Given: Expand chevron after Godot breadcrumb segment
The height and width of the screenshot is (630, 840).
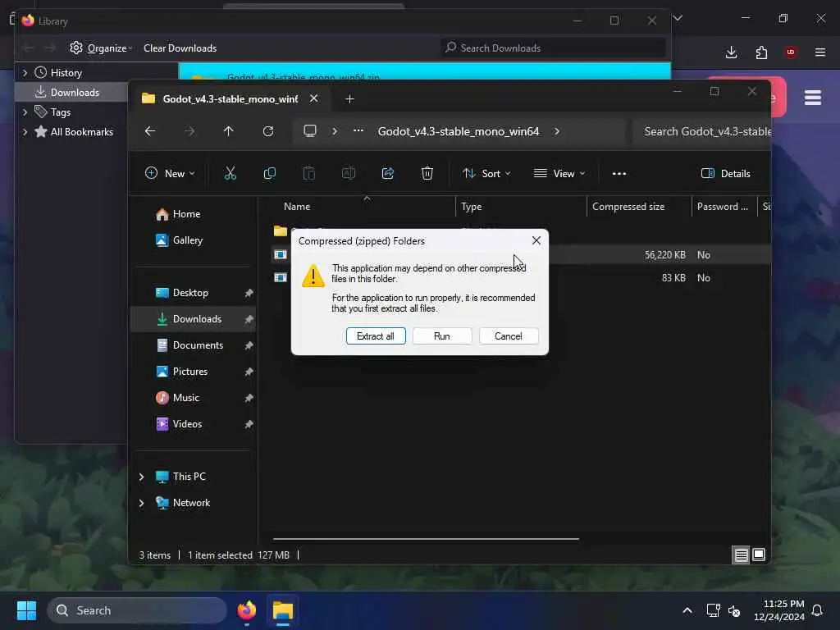Looking at the screenshot, I should point(557,131).
